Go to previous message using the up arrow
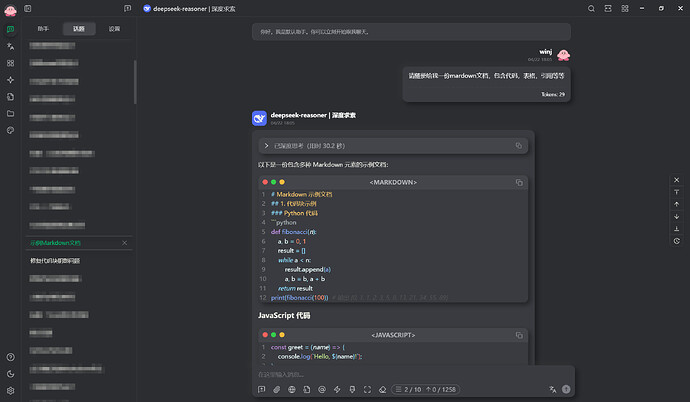 (x=677, y=204)
